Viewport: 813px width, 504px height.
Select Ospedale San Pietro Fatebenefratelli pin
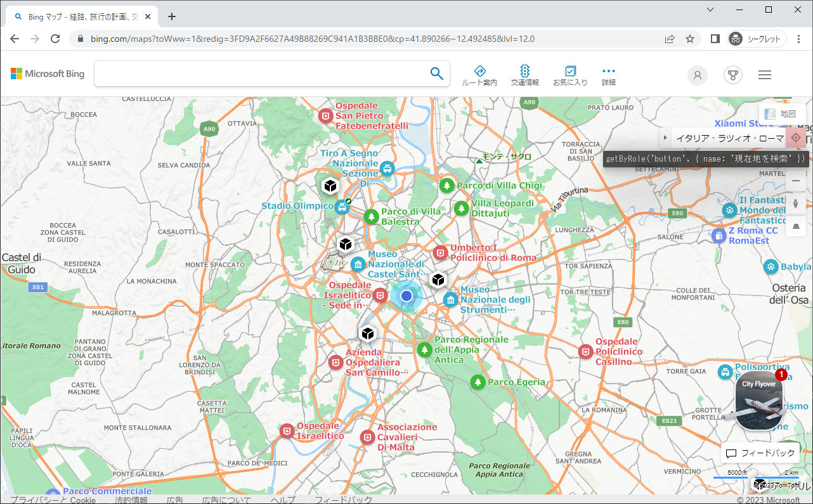pyautogui.click(x=326, y=116)
